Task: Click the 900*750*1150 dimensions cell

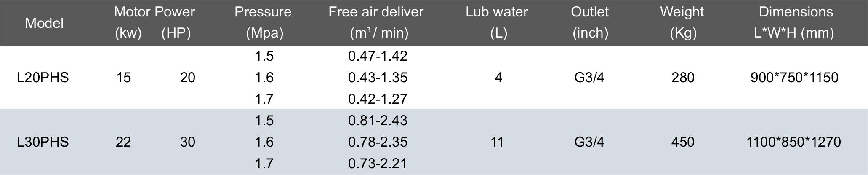Action: [794, 78]
